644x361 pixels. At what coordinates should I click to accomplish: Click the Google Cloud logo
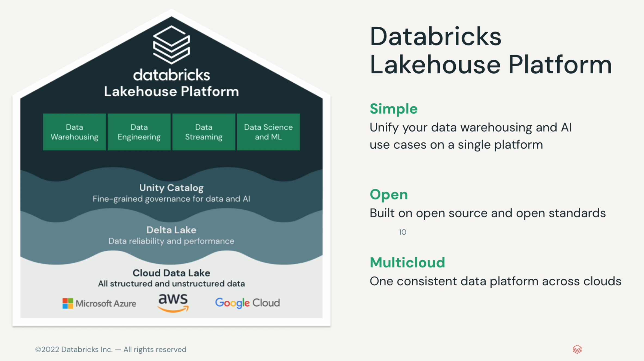pyautogui.click(x=247, y=303)
